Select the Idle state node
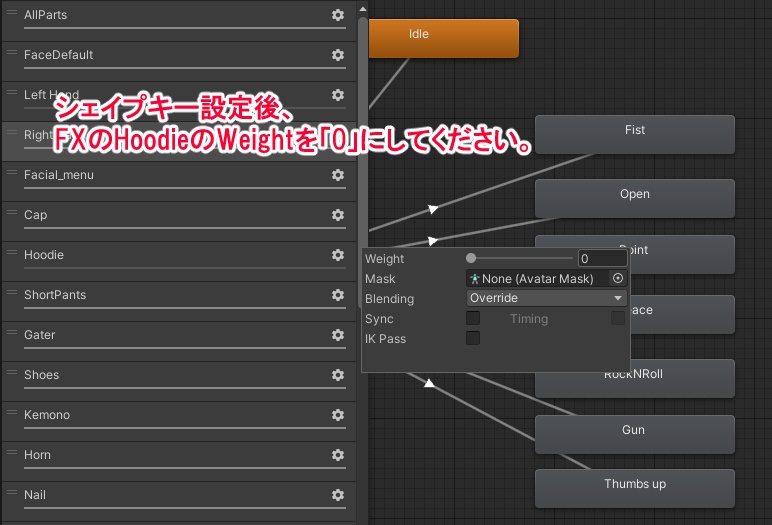This screenshot has width=772, height=525. tap(443, 38)
